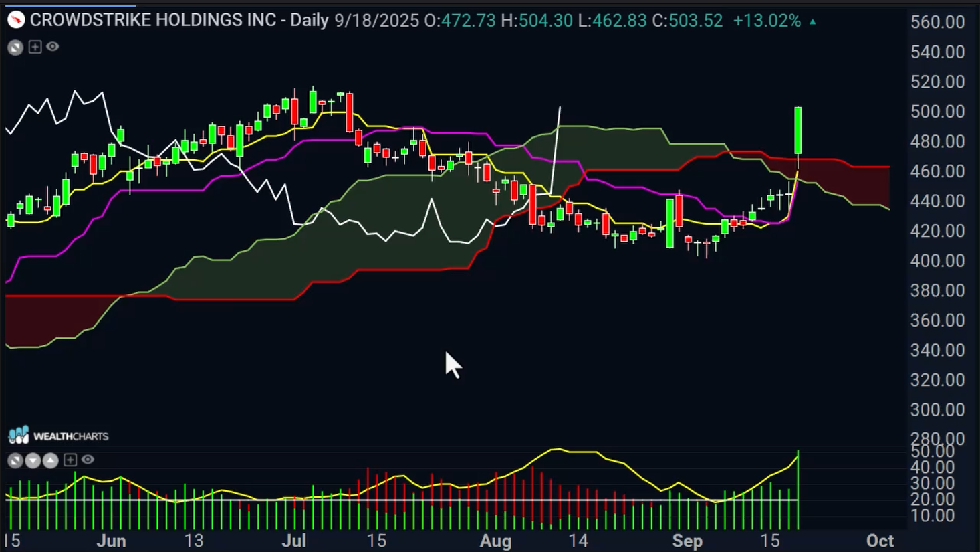Click the Oct label on time axis
The height and width of the screenshot is (552, 980).
point(880,541)
